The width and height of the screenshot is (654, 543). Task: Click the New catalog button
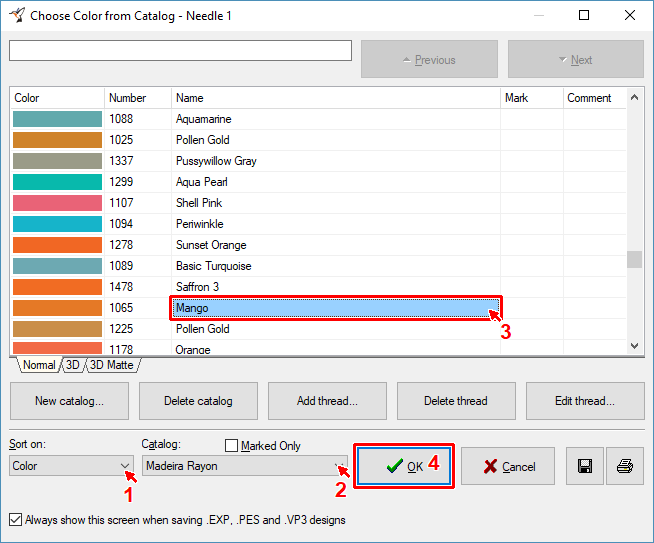pyautogui.click(x=68, y=401)
